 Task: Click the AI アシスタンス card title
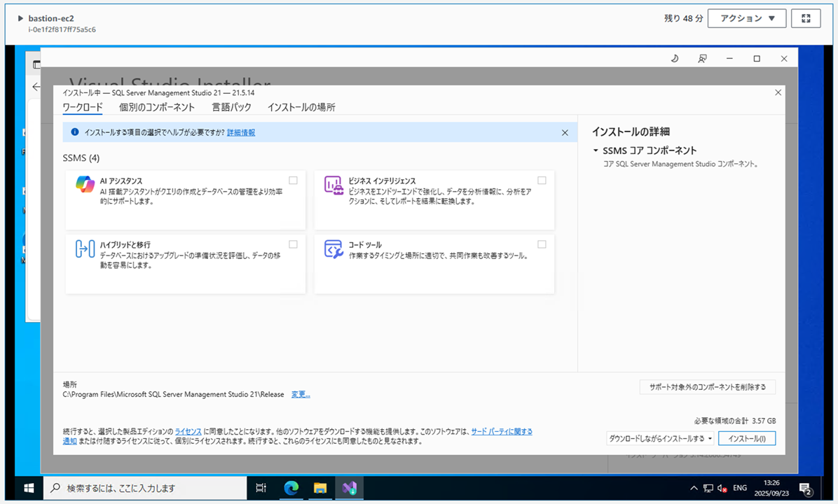(121, 181)
